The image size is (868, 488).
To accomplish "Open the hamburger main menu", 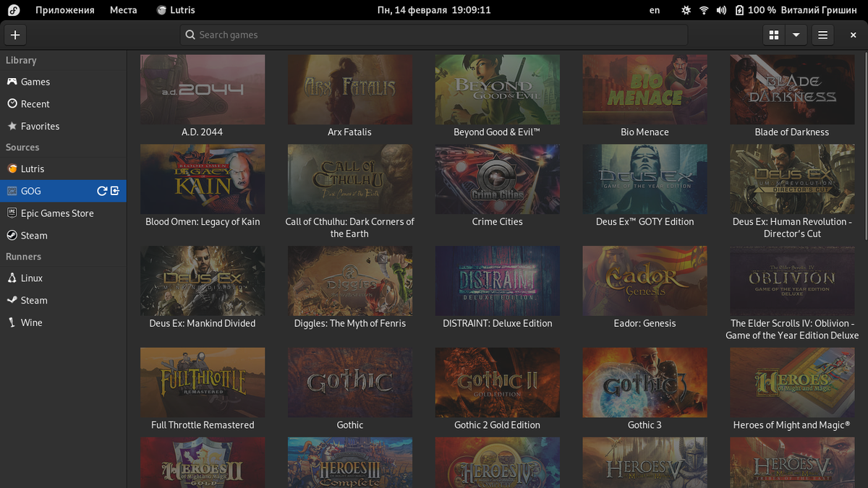I will (x=822, y=35).
